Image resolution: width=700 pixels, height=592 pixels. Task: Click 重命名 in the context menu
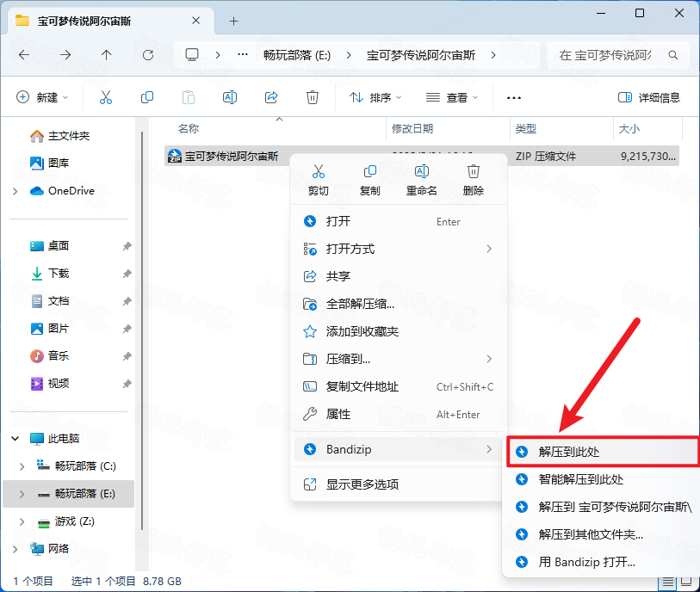pyautogui.click(x=421, y=180)
